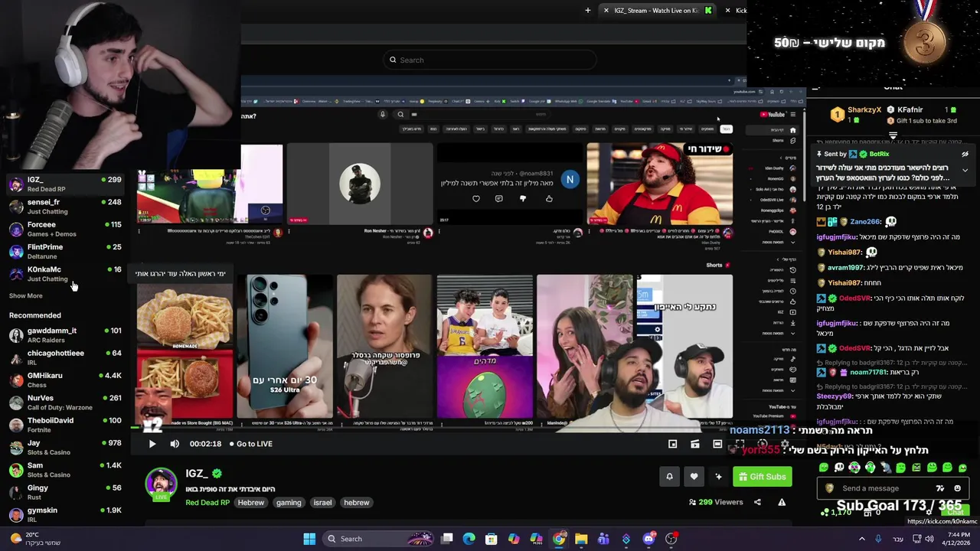Hide the pinned BotRix chat message
980x551 pixels.
click(965, 155)
